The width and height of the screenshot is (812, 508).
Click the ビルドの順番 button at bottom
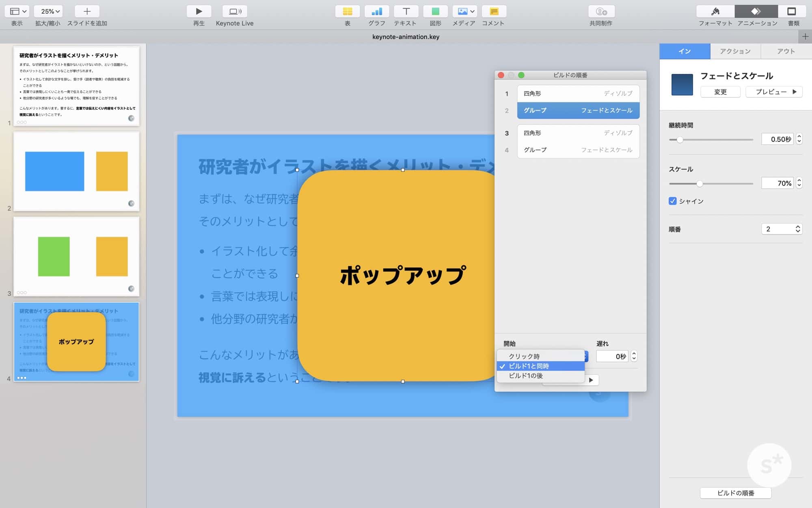pyautogui.click(x=736, y=493)
